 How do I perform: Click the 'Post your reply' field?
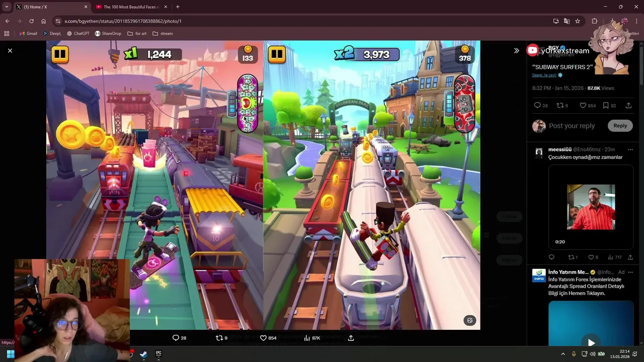pos(572,126)
